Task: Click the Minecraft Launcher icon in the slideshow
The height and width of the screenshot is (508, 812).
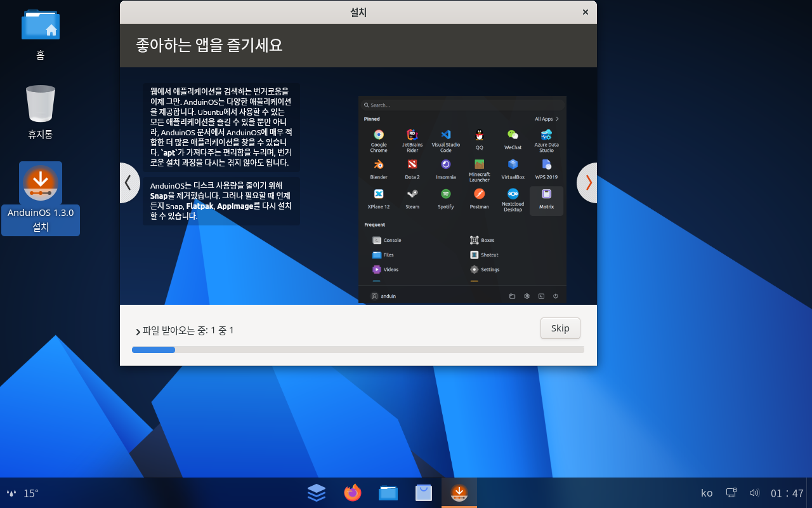Action: click(x=480, y=164)
